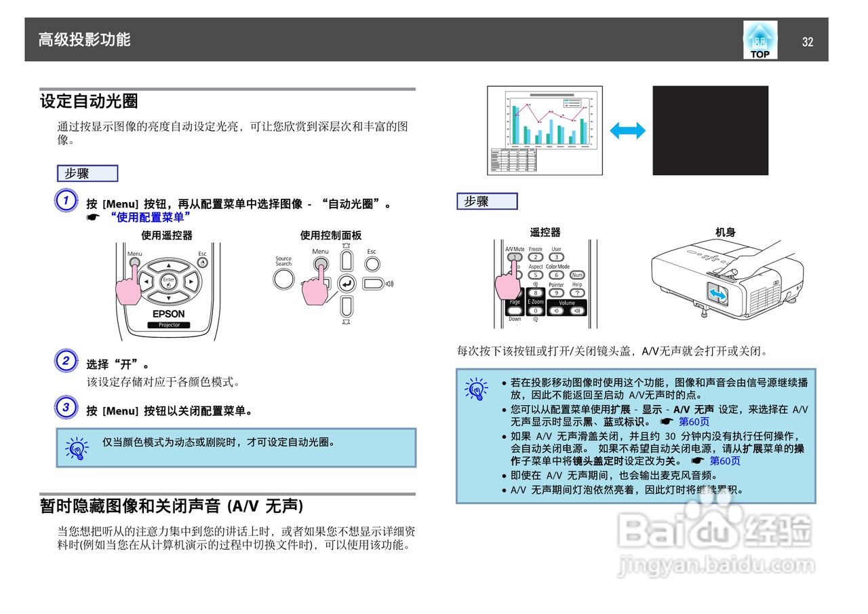Expand the step 1 instruction circle
The width and height of the screenshot is (868, 614).
[65, 202]
